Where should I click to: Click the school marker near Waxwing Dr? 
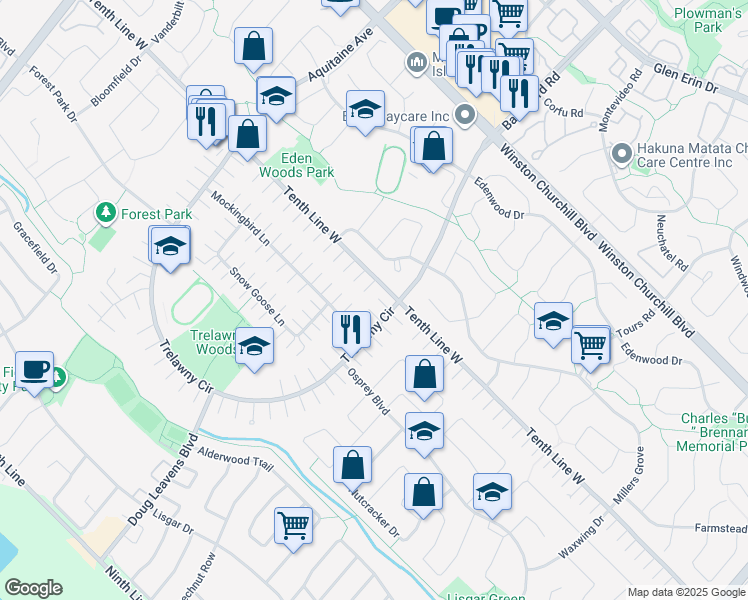tap(492, 492)
